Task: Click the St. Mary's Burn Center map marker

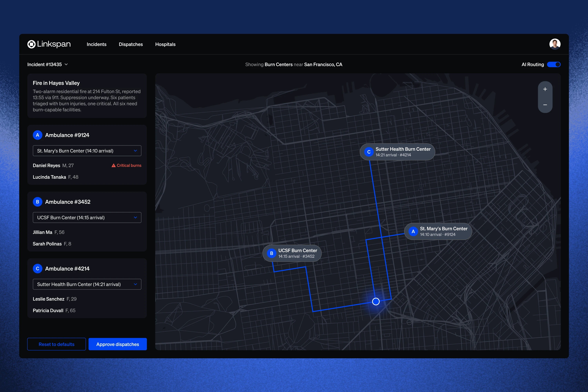Action: pyautogui.click(x=438, y=231)
